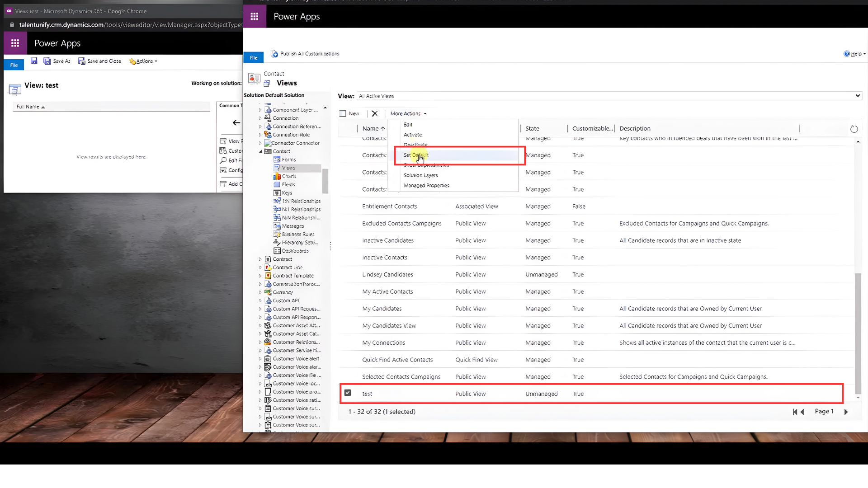Click Save As in the View test window
868x488 pixels.
(57, 61)
